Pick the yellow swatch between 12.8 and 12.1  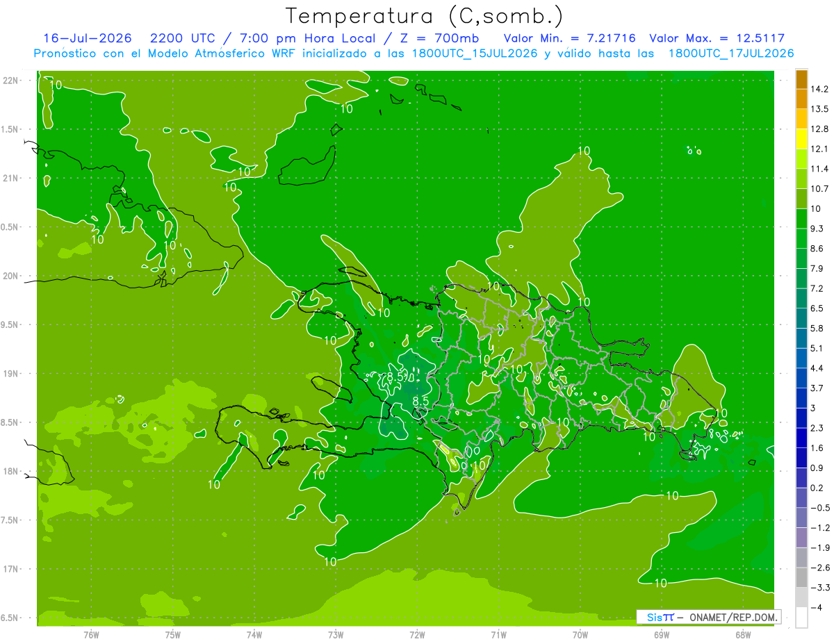[801, 139]
